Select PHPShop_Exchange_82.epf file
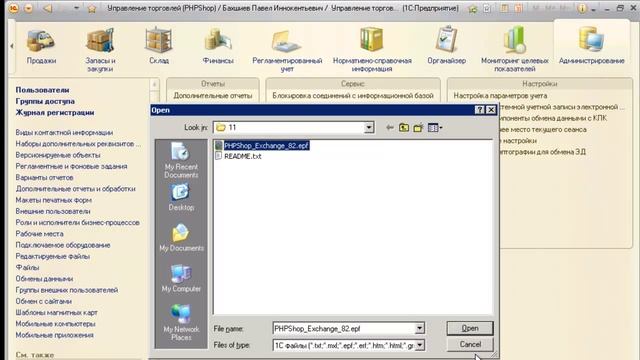The width and height of the screenshot is (640, 360). click(x=262, y=146)
